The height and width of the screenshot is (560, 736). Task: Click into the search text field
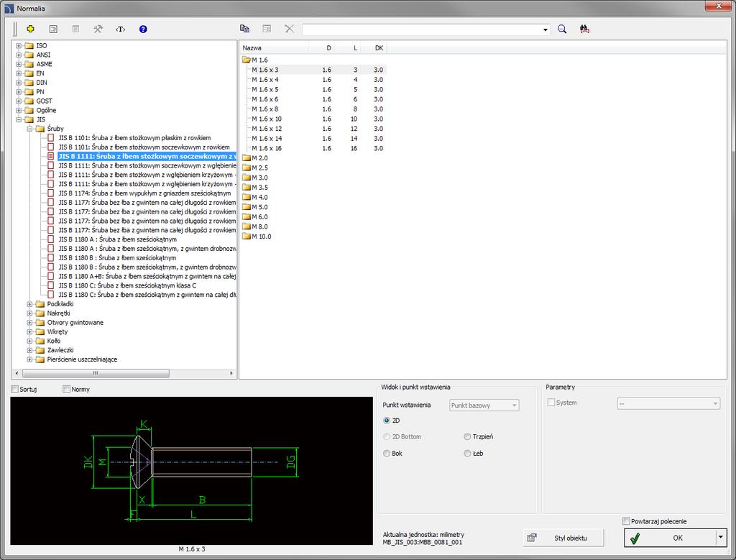421,29
